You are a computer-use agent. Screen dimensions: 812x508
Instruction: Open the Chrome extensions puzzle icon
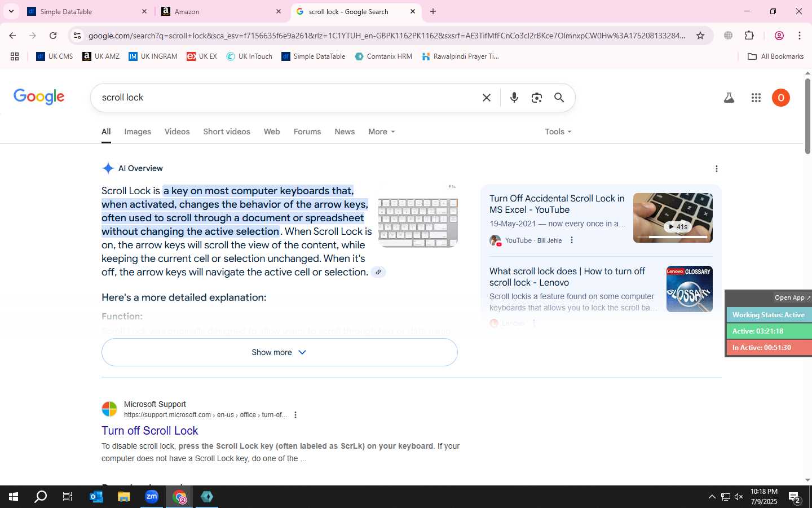(x=749, y=36)
